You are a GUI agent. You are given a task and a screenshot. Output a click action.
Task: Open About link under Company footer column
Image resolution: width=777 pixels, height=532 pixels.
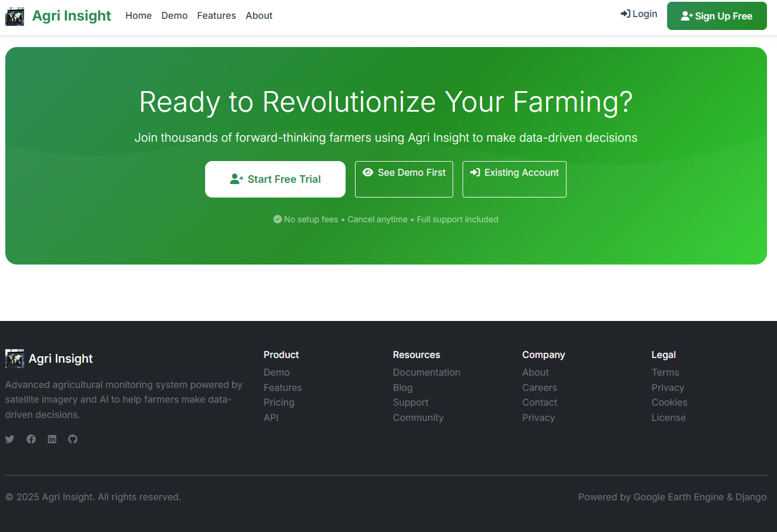pos(535,373)
